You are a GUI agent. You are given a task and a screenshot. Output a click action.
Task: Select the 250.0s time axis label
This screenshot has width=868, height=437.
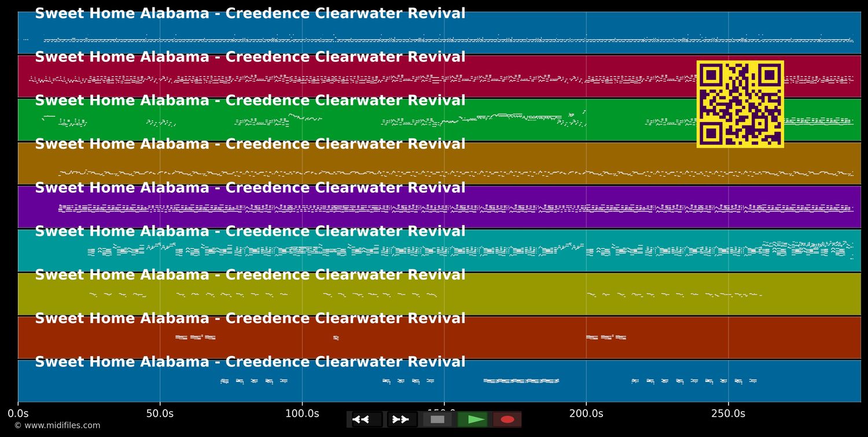(x=728, y=413)
